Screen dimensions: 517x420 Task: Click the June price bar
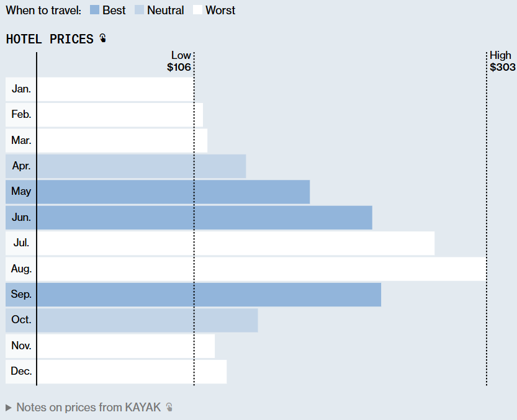tap(205, 218)
